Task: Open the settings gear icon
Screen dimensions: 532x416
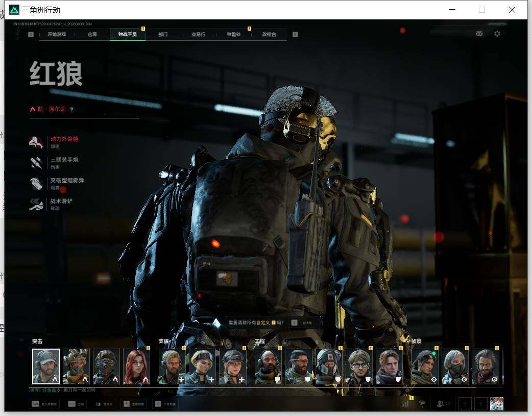Action: point(497,34)
